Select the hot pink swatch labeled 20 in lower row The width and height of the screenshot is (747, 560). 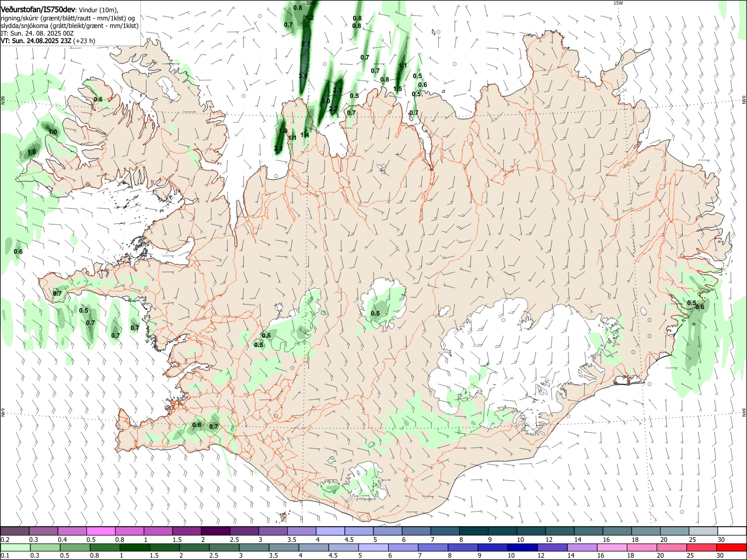click(x=672, y=547)
